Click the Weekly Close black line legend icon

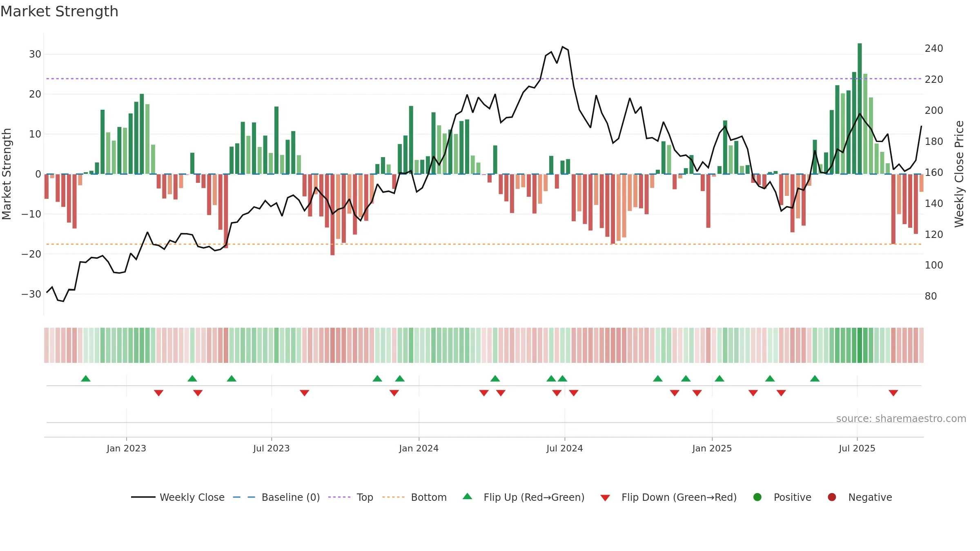pyautogui.click(x=143, y=497)
